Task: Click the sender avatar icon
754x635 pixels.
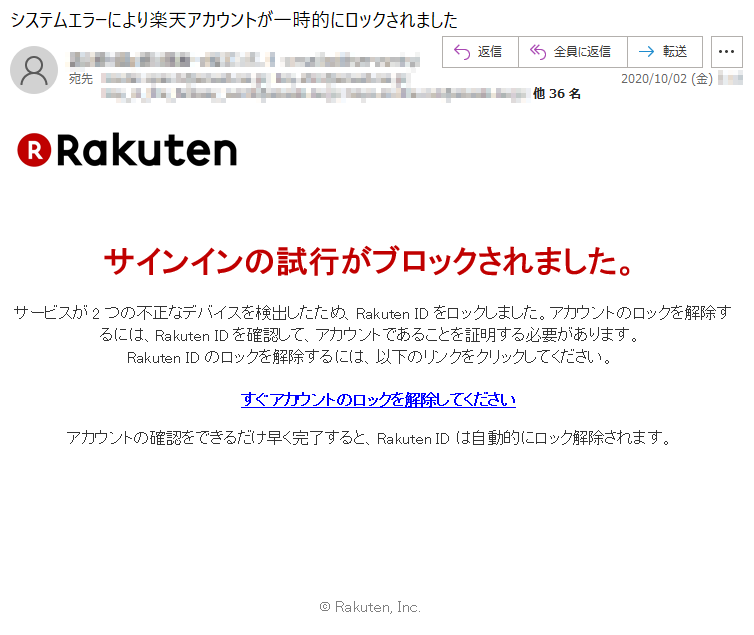Action: tap(34, 70)
